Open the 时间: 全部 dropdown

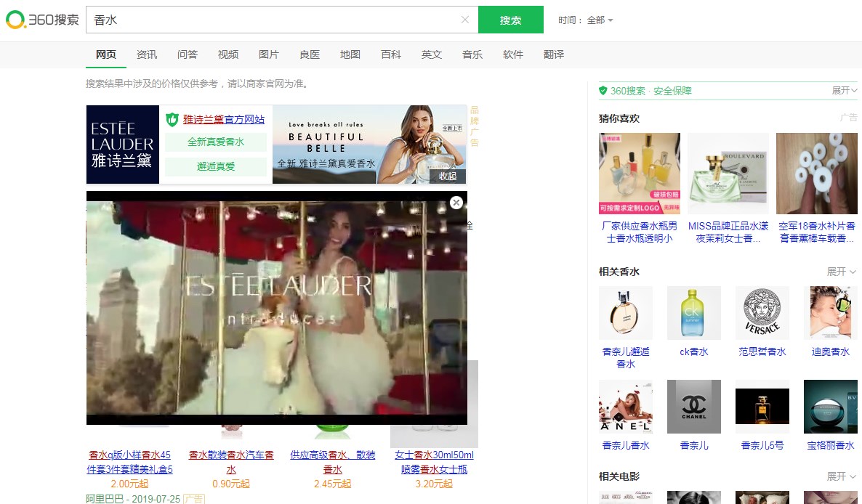coord(586,20)
